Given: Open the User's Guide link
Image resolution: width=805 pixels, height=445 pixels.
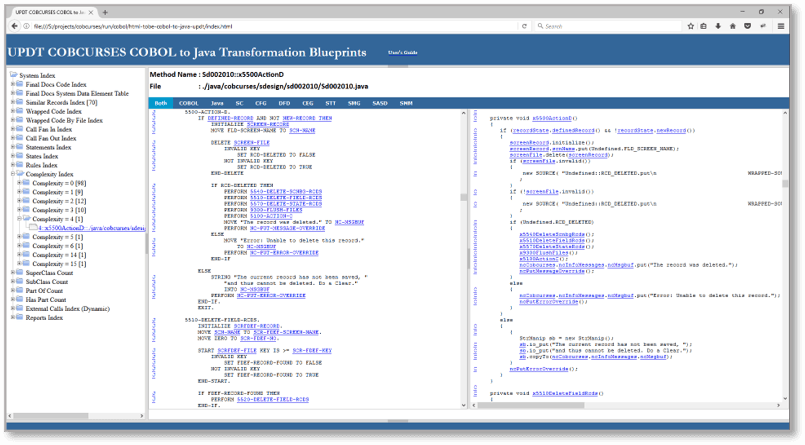Looking at the screenshot, I should point(402,52).
